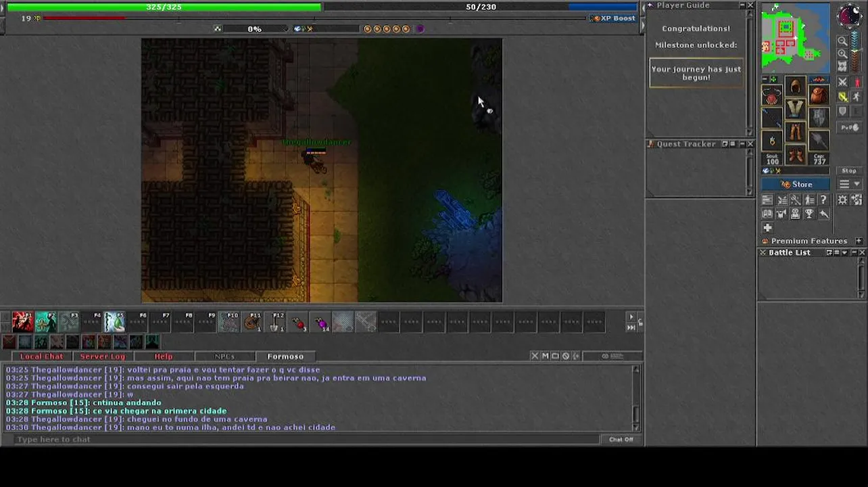Click the legs equipment slot
This screenshot has height=487, width=868.
point(795,132)
